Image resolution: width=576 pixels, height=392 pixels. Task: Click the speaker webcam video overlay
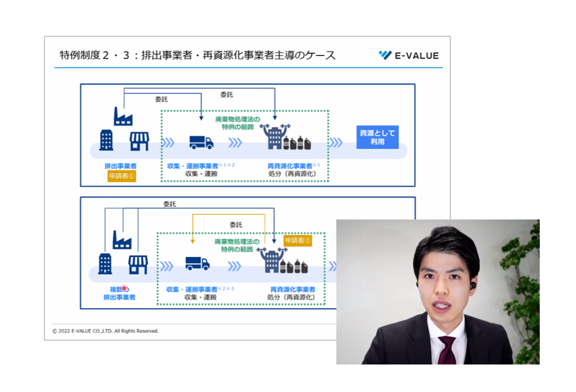438,292
